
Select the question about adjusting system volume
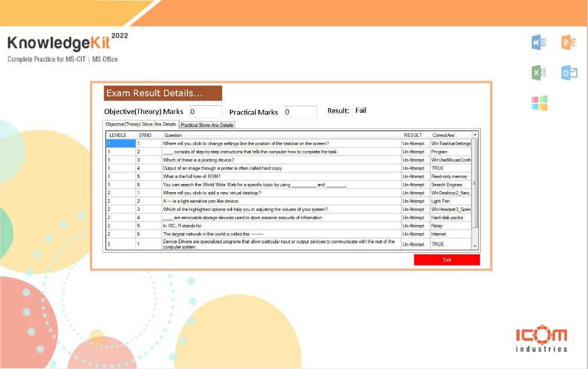click(281, 209)
